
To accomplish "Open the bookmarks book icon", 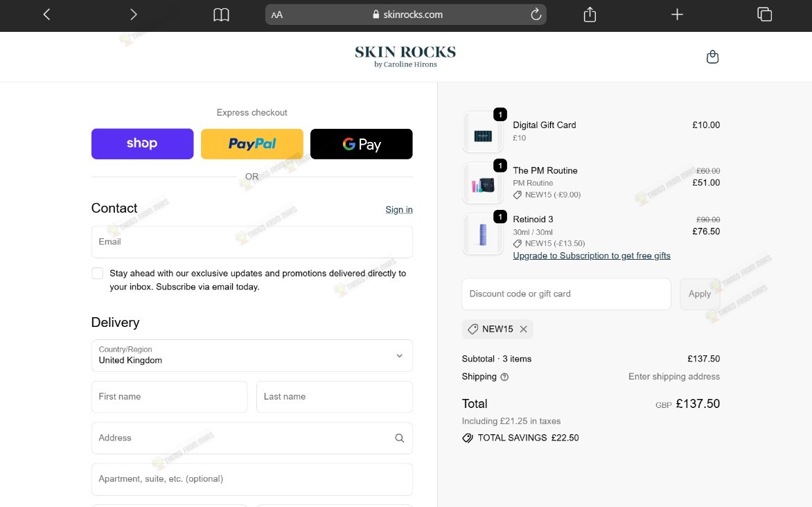I will click(x=221, y=15).
